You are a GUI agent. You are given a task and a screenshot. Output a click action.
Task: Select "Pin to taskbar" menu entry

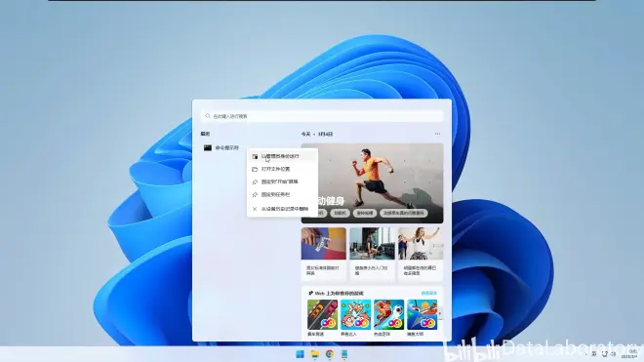(282, 194)
